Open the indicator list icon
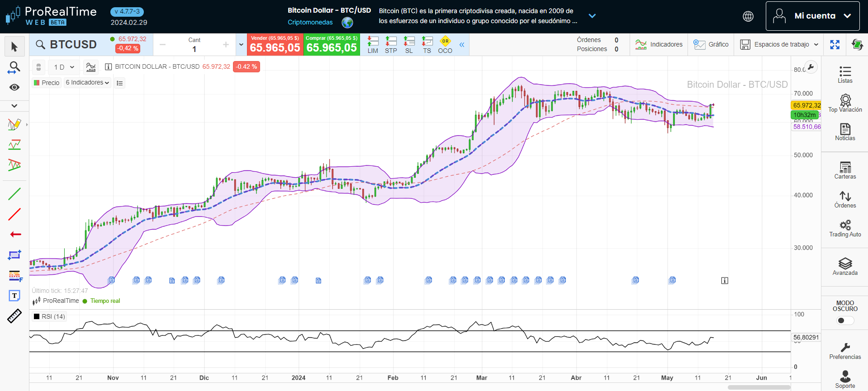Screen dimensions: 868x391 point(119,83)
